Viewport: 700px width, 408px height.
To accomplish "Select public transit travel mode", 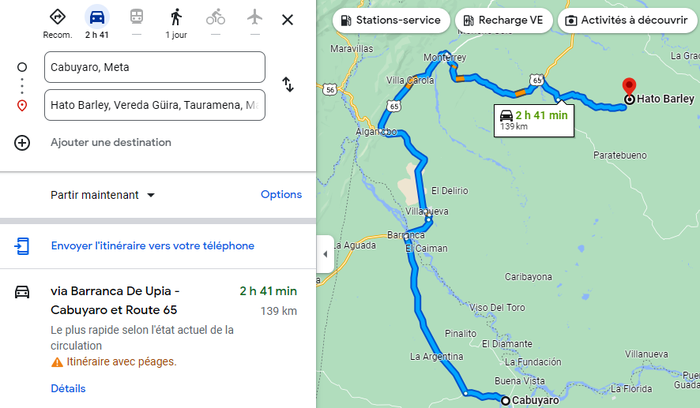I will tap(136, 17).
